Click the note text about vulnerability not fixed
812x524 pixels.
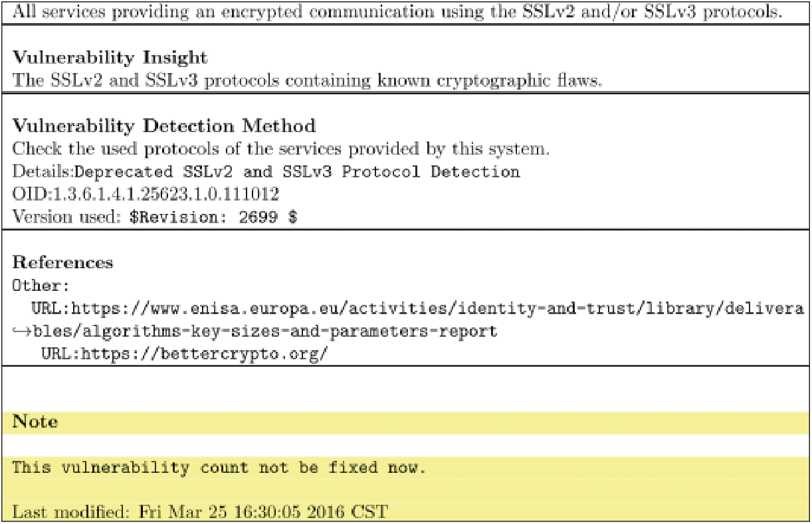pos(219,468)
